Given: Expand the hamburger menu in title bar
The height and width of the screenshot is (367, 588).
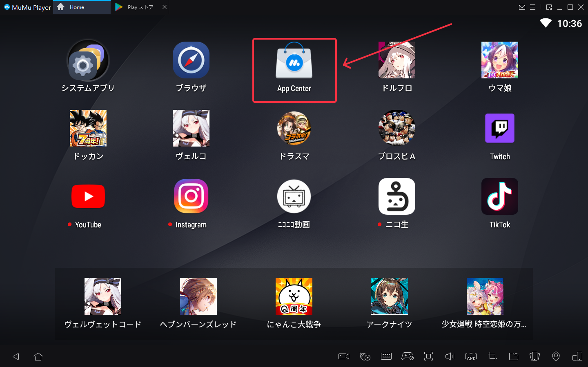Looking at the screenshot, I should click(x=532, y=7).
